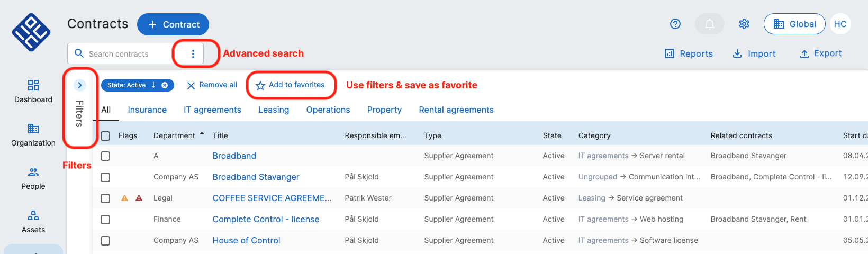Click the Type column header
The image size is (868, 254).
(432, 135)
